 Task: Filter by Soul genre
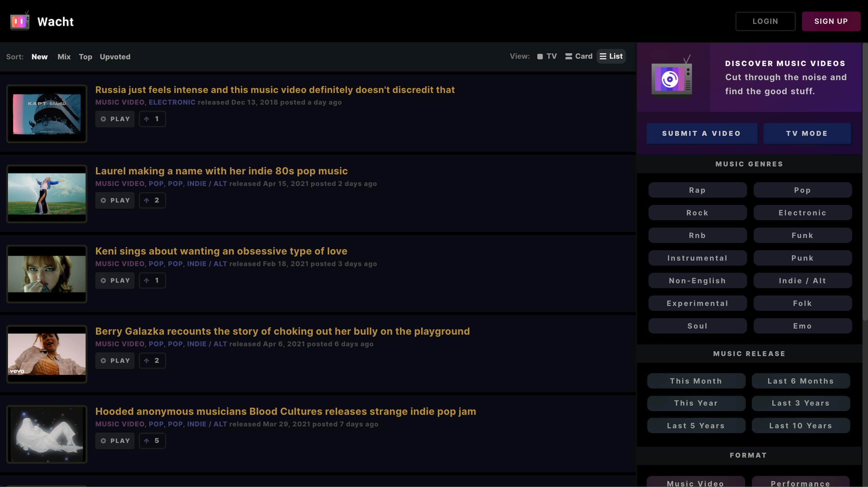click(x=697, y=326)
